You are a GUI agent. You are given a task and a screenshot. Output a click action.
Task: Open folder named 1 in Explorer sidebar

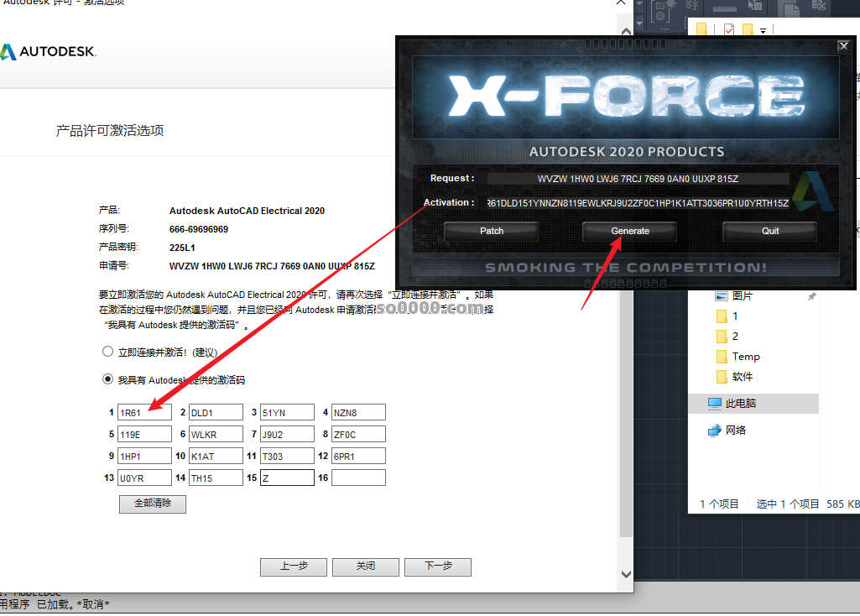pyautogui.click(x=735, y=316)
